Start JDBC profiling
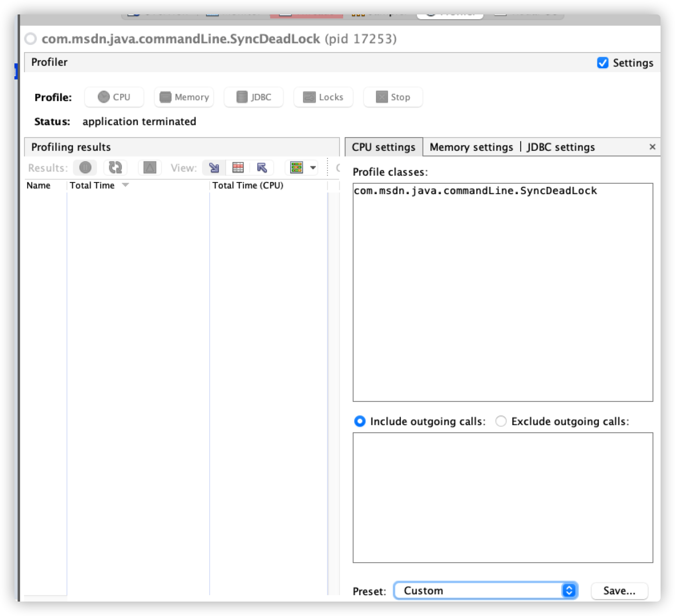The width and height of the screenshot is (675, 616). coord(253,97)
